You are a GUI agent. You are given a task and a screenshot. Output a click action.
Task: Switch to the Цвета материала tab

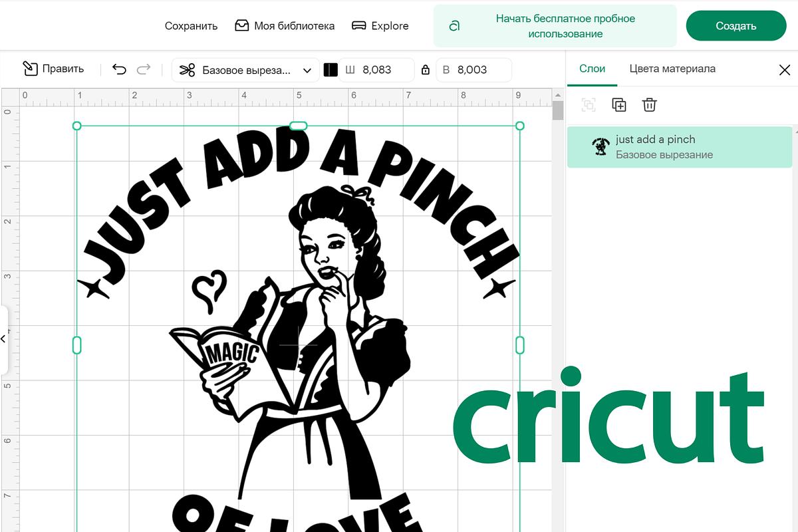672,68
